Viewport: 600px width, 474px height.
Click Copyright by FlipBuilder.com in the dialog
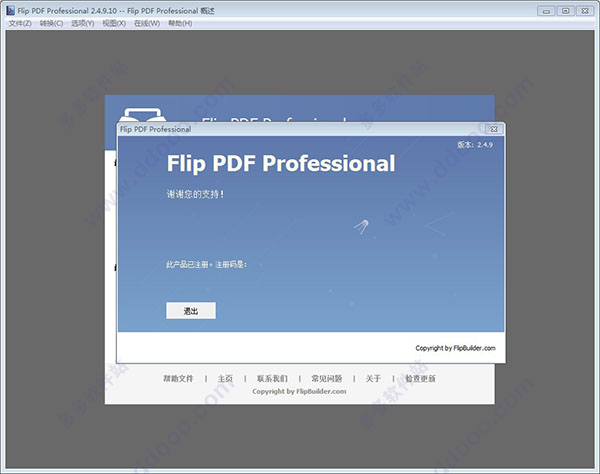pos(455,348)
